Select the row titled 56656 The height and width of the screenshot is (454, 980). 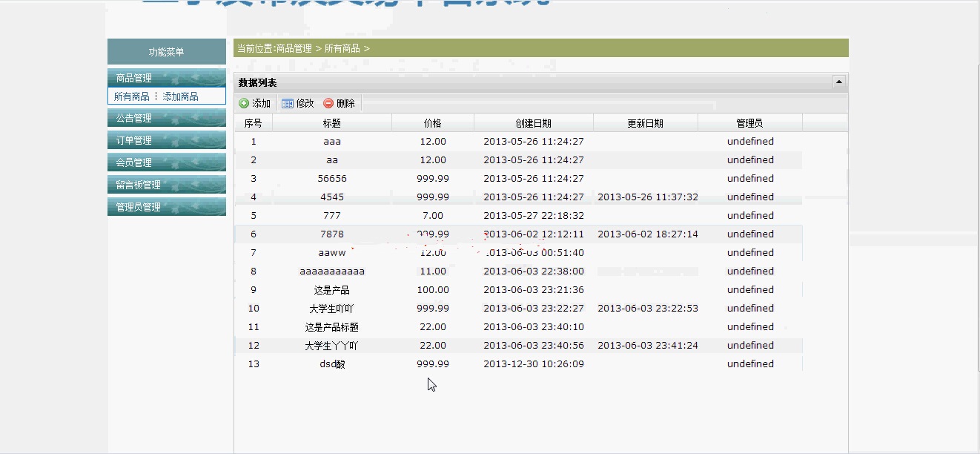point(518,178)
